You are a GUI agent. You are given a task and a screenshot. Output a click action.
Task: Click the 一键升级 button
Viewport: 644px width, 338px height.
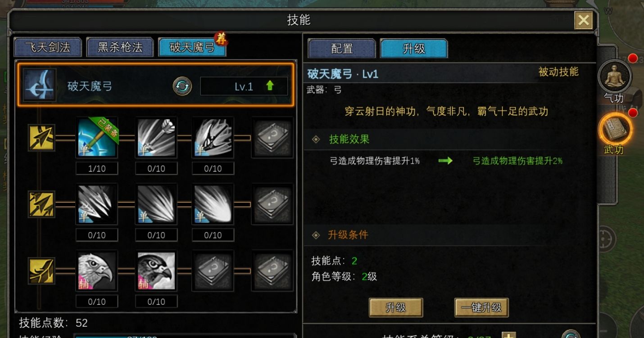click(481, 308)
